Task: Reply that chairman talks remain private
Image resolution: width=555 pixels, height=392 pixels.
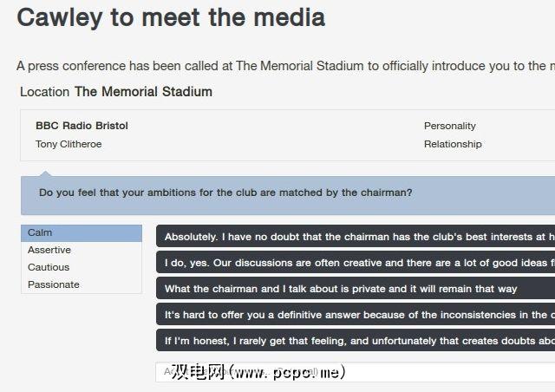Action: 356,288
